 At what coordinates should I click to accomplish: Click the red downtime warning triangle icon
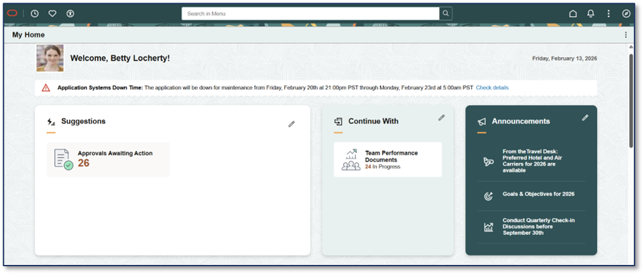tap(46, 88)
